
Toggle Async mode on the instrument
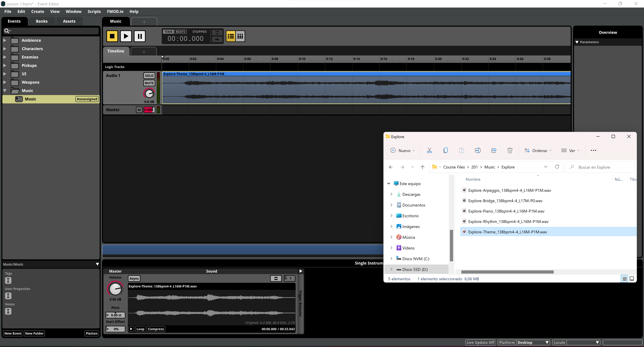coord(134,278)
